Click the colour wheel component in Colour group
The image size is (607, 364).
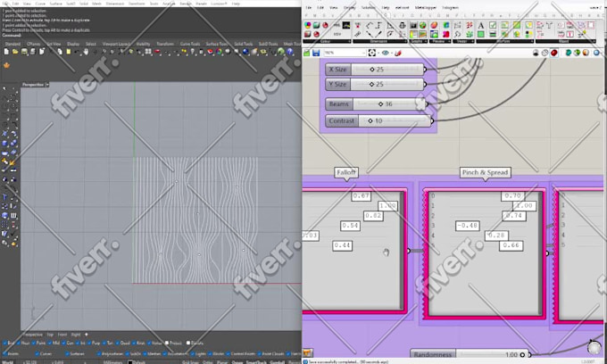coord(308,26)
